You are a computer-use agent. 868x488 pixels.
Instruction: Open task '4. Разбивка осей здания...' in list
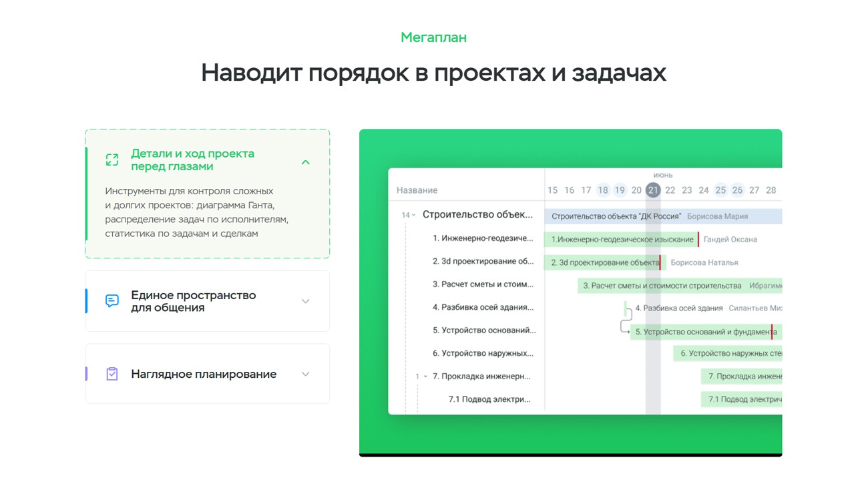point(483,308)
